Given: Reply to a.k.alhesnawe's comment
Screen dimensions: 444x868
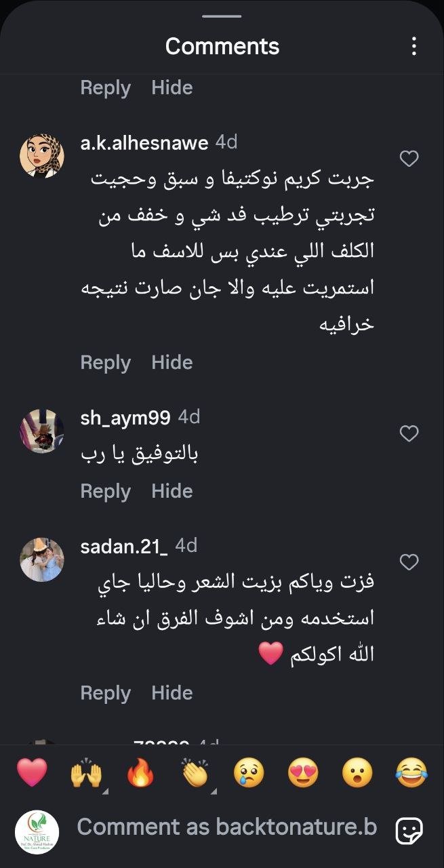Looking at the screenshot, I should pyautogui.click(x=106, y=361).
